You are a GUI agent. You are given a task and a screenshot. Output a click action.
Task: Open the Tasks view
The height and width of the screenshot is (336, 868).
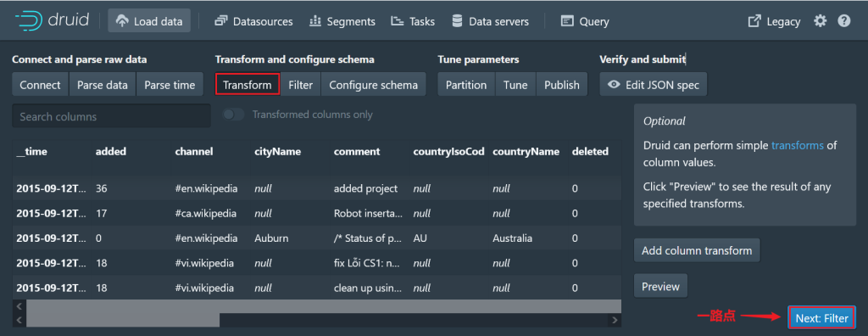point(413,21)
